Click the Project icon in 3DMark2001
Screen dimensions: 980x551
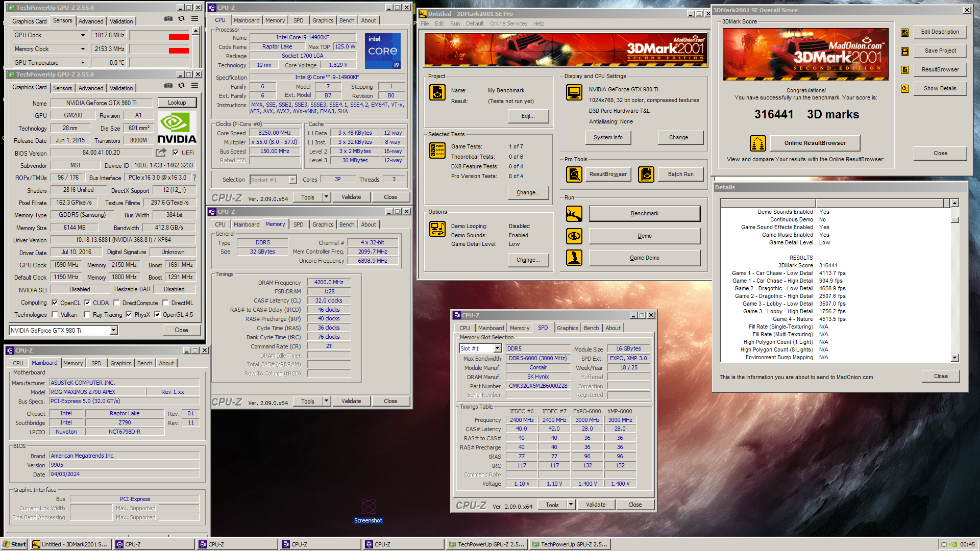[437, 92]
